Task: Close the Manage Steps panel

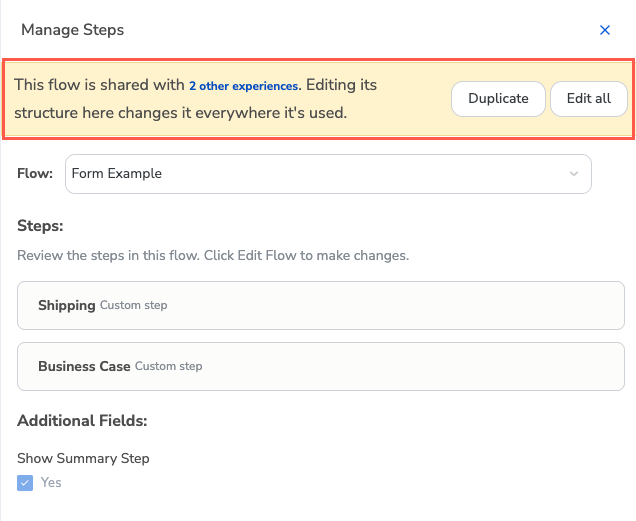Action: pyautogui.click(x=605, y=30)
